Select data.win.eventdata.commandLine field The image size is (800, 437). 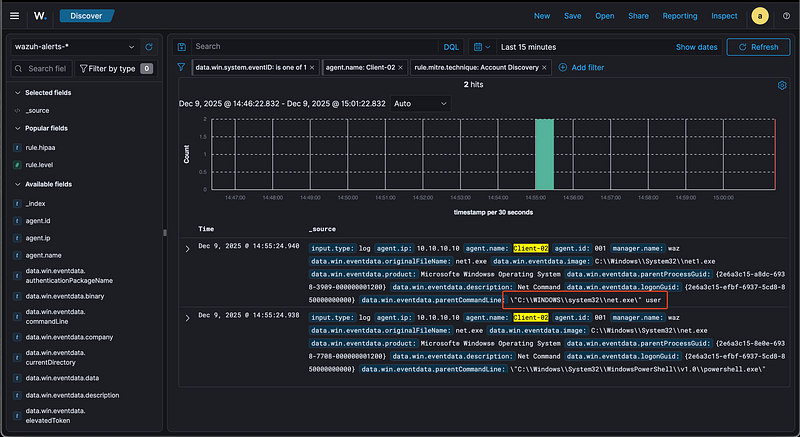pyautogui.click(x=55, y=317)
